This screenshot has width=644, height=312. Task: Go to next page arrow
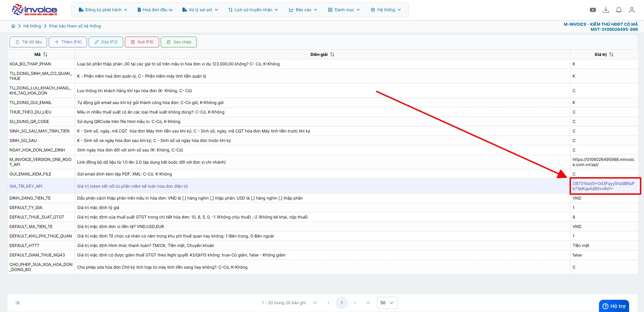click(355, 303)
